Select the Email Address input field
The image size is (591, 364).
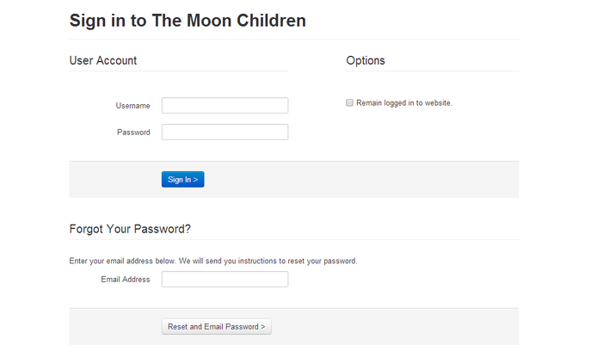225,280
